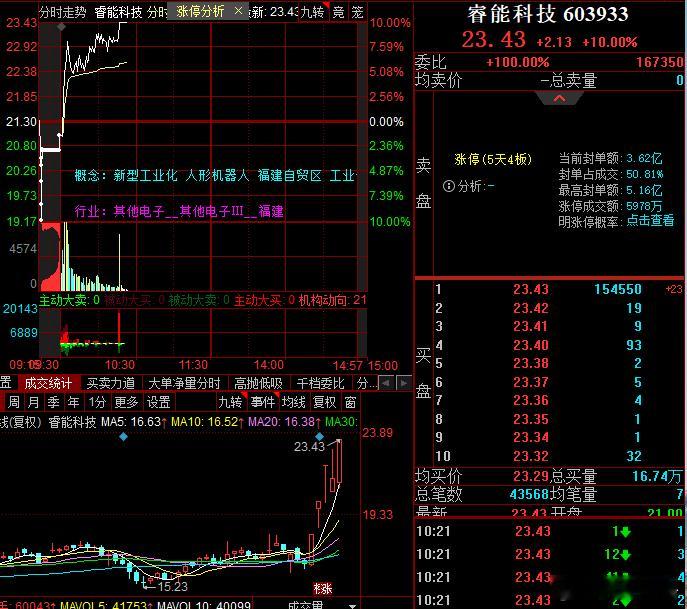Click the 总买量 16.74万 value

(657, 476)
